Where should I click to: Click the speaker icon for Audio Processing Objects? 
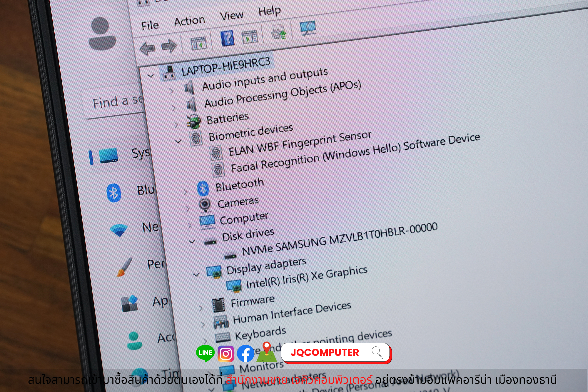pos(192,104)
